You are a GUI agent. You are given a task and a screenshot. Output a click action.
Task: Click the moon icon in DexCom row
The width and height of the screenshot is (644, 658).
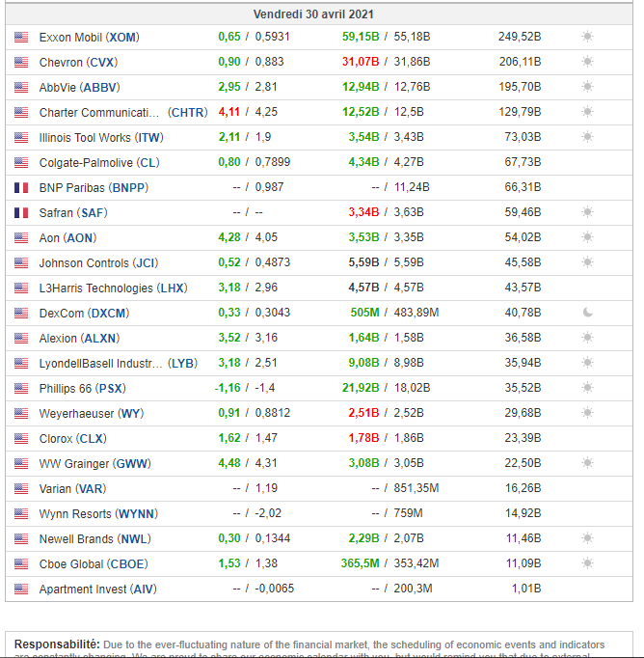[x=587, y=313]
